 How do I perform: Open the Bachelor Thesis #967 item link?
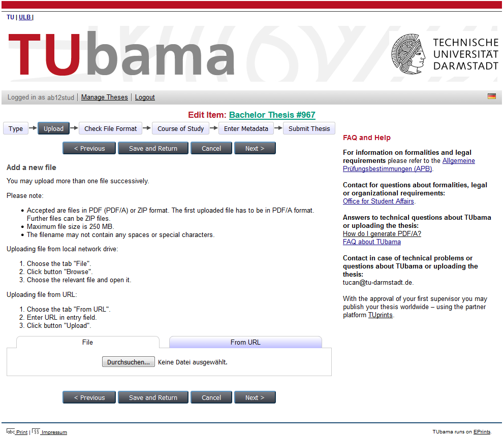click(272, 115)
